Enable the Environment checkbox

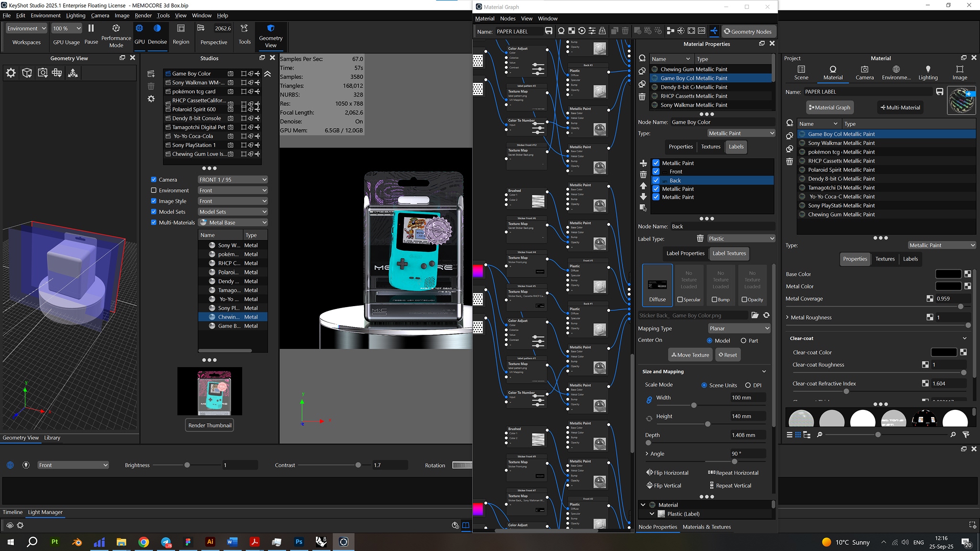154,190
